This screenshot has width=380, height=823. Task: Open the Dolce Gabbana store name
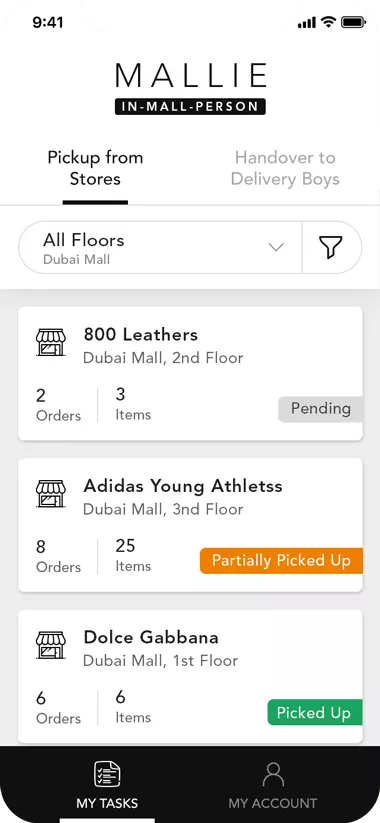coord(151,637)
